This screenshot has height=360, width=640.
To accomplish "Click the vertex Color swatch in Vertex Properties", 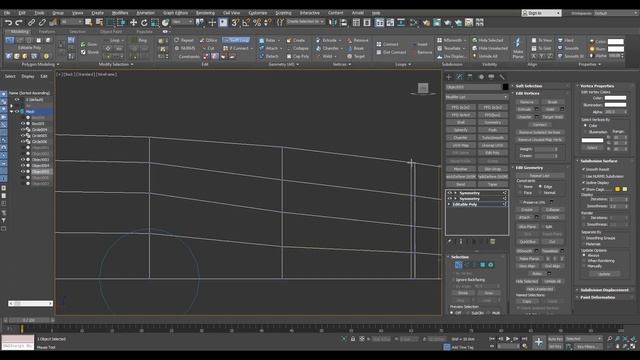I will click(615, 98).
